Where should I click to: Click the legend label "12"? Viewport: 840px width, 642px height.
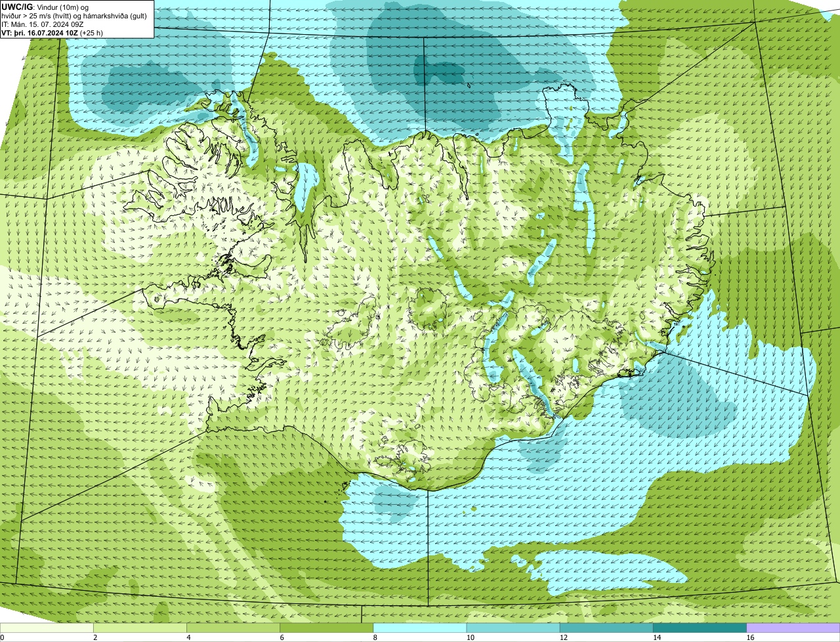[x=563, y=637]
